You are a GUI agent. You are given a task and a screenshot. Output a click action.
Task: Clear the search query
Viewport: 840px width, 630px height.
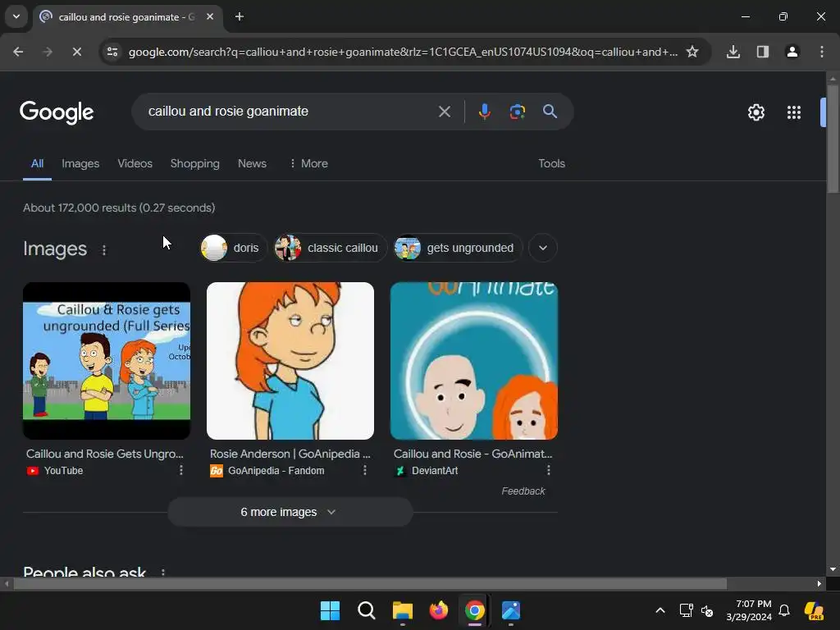click(x=444, y=112)
